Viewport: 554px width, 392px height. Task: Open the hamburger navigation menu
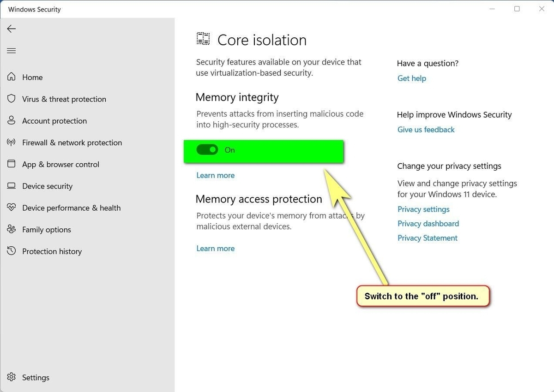point(12,51)
